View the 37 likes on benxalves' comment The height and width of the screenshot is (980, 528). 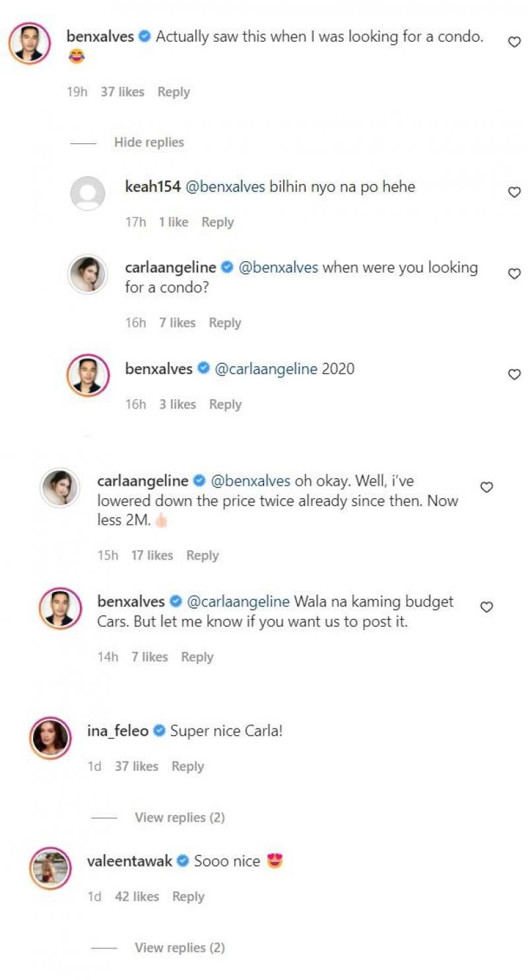point(122,92)
